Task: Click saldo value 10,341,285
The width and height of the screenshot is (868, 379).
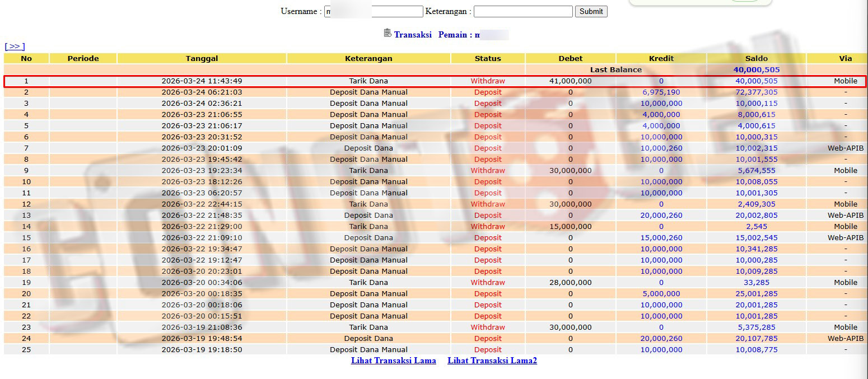Action: tap(757, 249)
